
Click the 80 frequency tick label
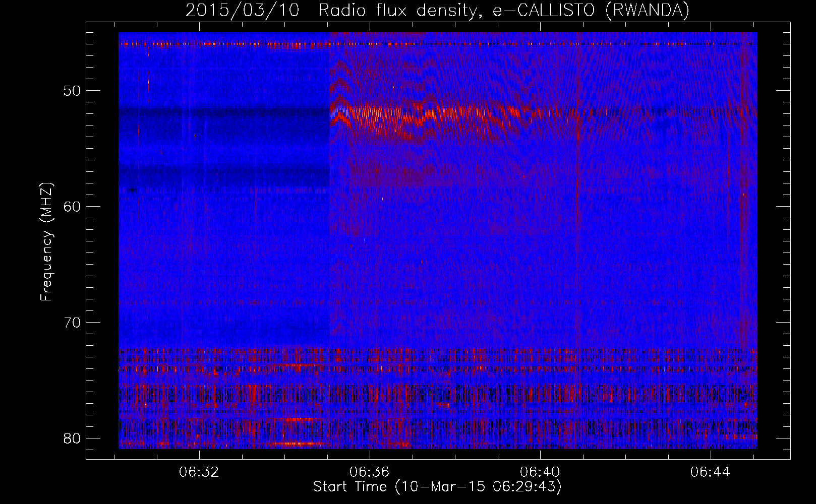click(x=73, y=438)
